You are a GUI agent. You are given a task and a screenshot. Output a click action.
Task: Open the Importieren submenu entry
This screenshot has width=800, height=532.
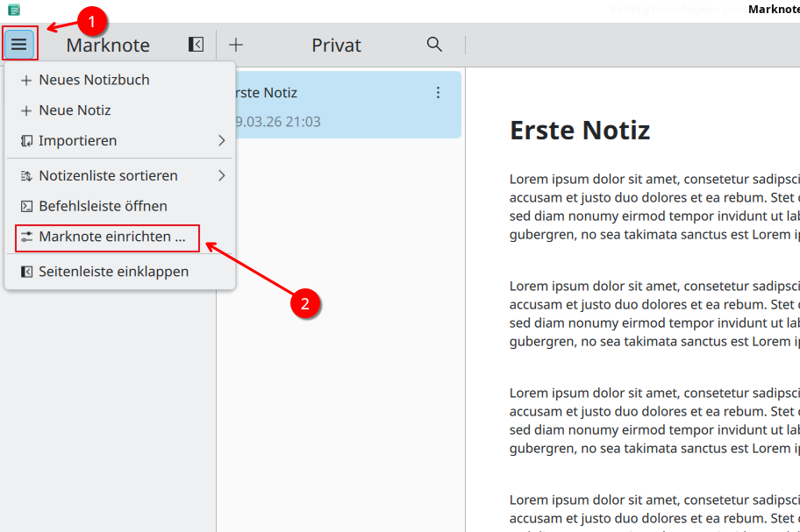pos(78,140)
